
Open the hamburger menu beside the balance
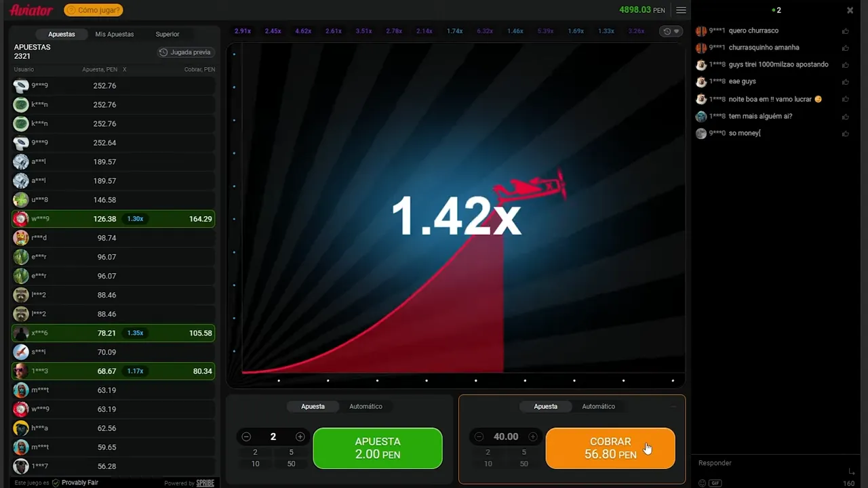click(x=681, y=10)
